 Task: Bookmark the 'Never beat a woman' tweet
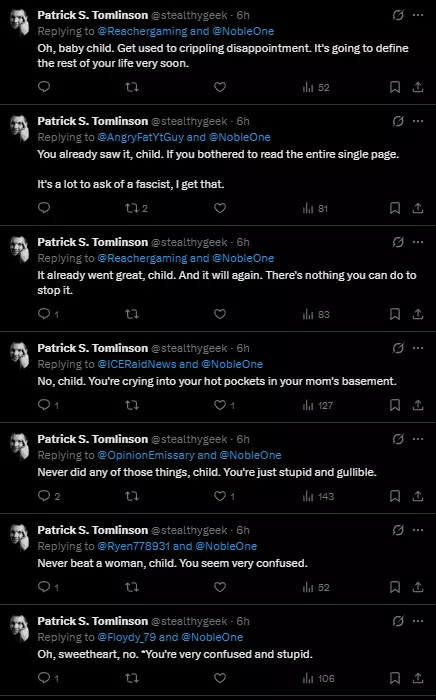[395, 587]
